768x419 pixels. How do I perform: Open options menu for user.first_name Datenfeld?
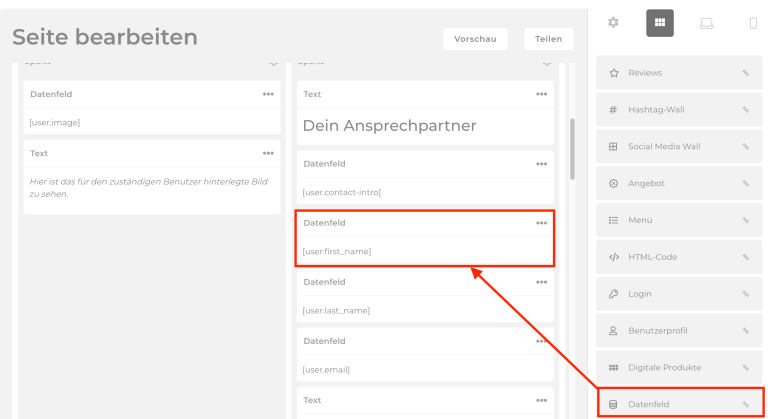pos(541,223)
